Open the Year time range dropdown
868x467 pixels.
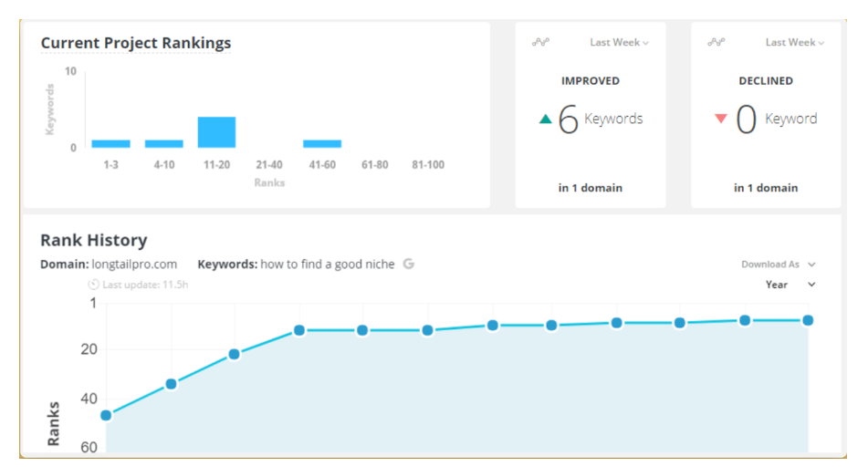point(790,285)
